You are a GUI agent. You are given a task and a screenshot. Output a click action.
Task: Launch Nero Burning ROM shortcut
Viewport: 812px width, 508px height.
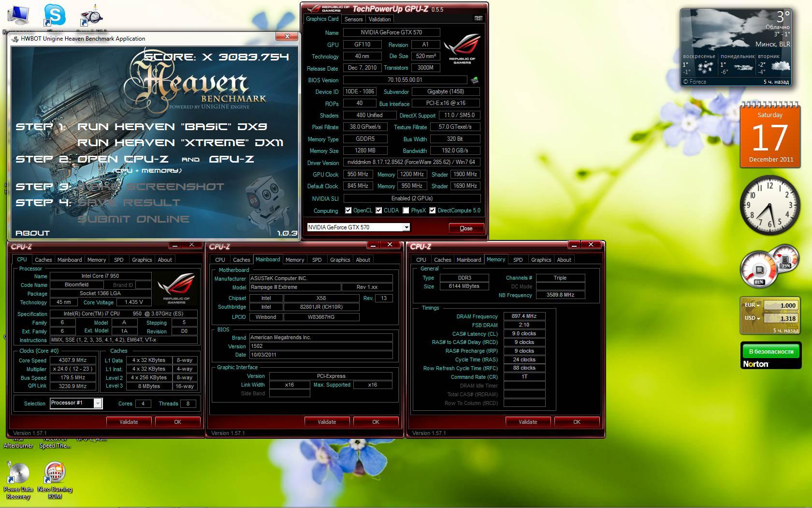pyautogui.click(x=55, y=479)
